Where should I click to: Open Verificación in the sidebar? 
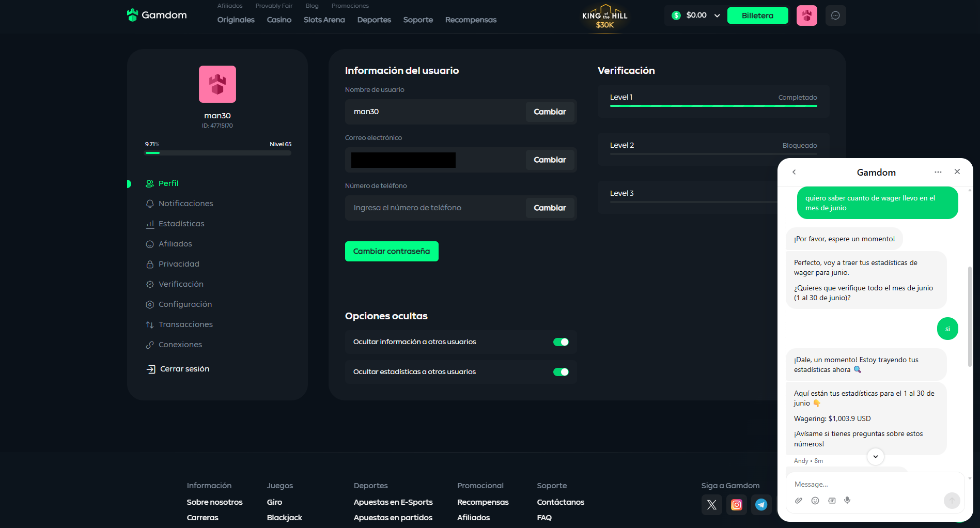tap(175, 284)
